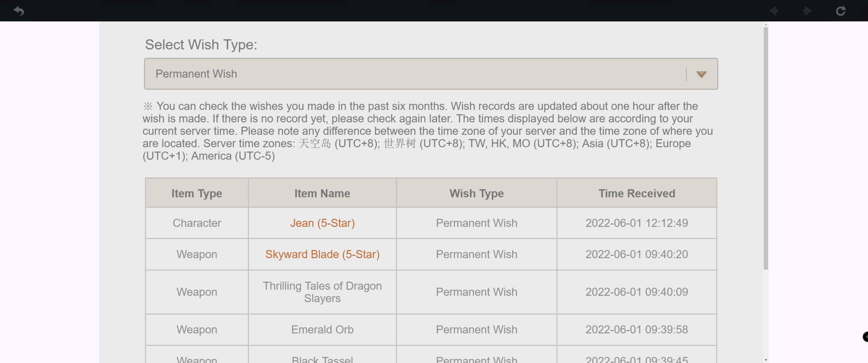
Task: Click the next page arrow icon
Action: tap(807, 11)
